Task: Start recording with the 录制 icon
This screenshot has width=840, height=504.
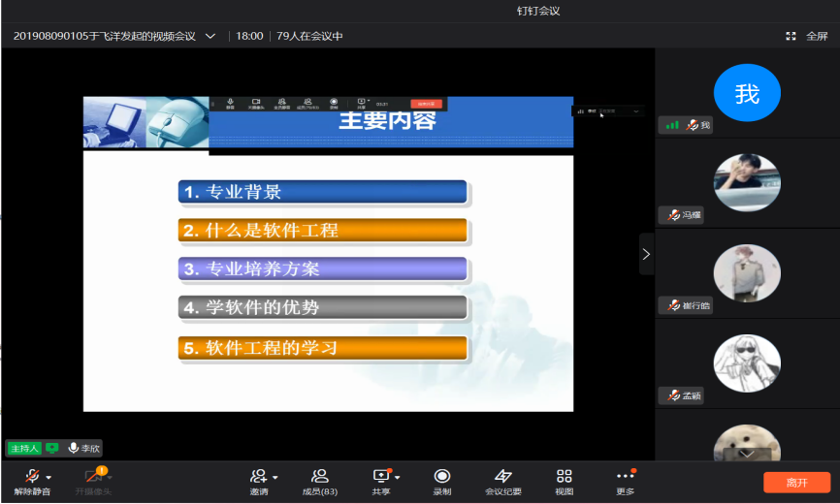Action: coord(442,476)
